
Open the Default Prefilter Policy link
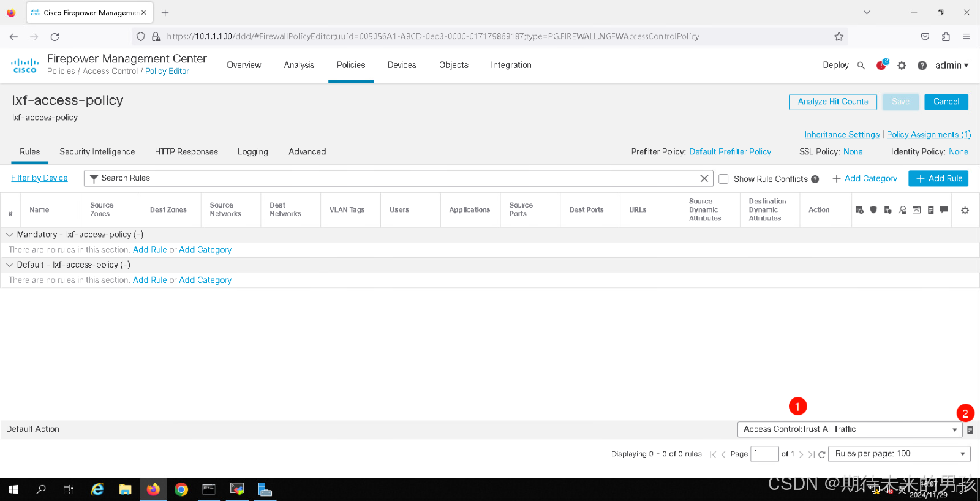(730, 152)
